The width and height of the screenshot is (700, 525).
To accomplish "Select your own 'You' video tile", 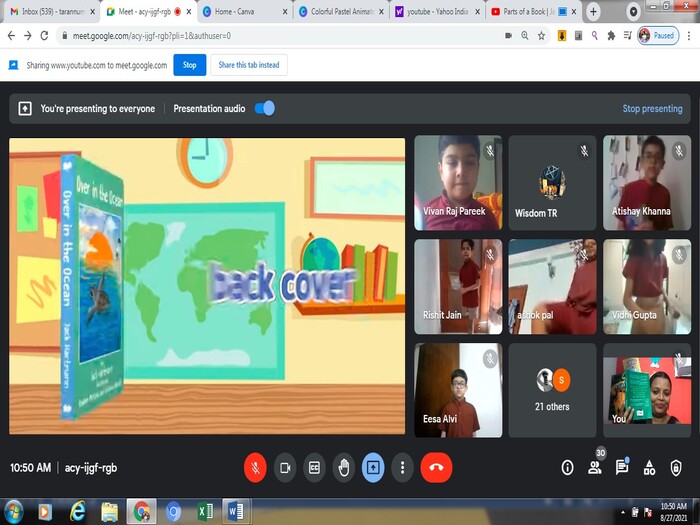I will 647,390.
